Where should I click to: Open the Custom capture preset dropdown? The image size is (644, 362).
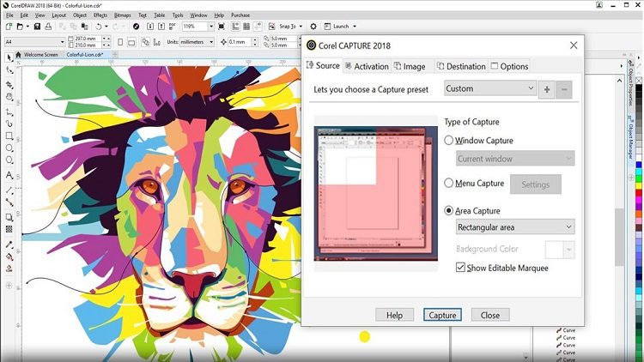490,88
